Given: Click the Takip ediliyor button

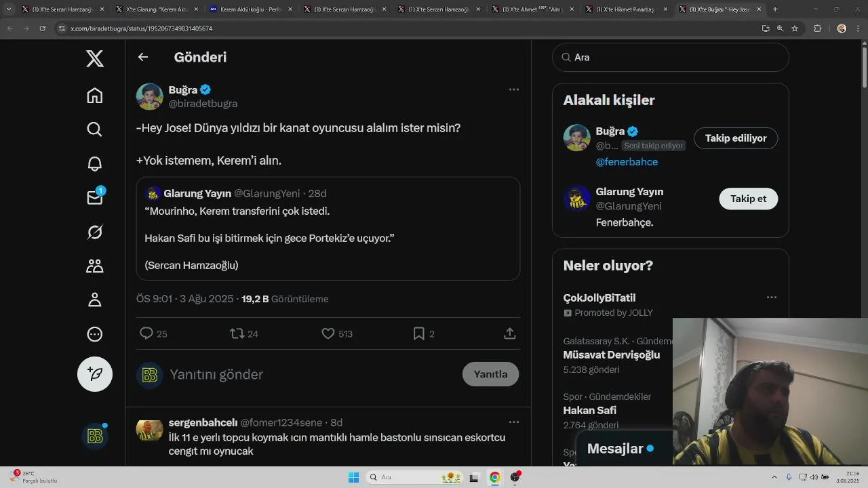Looking at the screenshot, I should pos(736,138).
